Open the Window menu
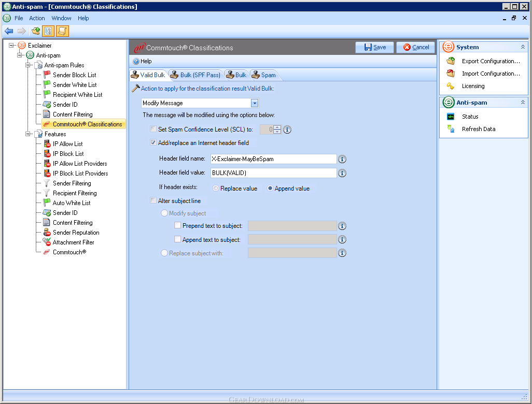 point(61,18)
